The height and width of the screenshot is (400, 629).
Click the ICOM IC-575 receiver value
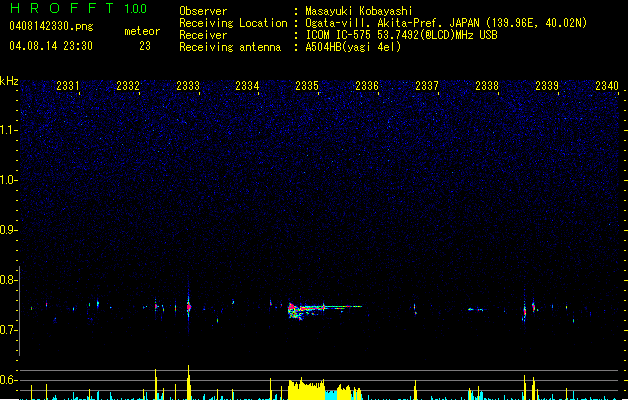click(x=401, y=35)
